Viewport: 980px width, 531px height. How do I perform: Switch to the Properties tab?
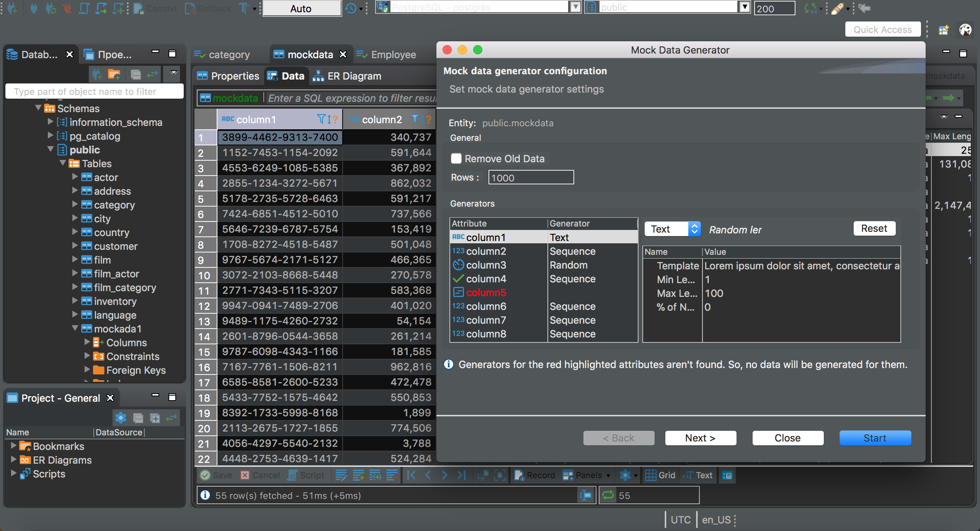point(234,75)
